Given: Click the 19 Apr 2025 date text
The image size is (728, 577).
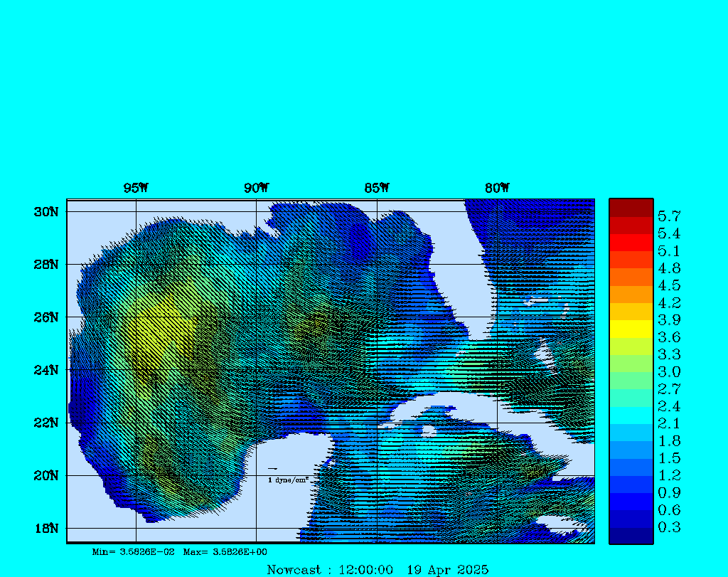Looking at the screenshot, I should [447, 570].
